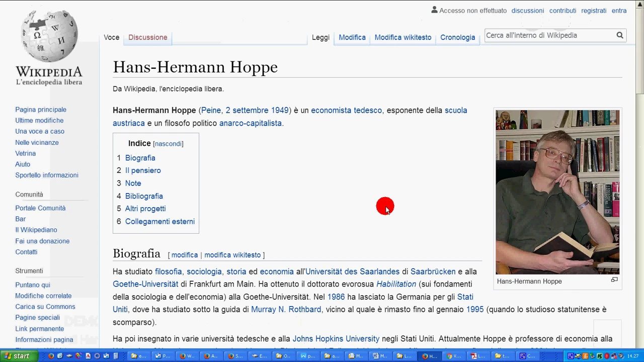Enlarge the Hans-Hermann Hoppe thumbnail icon

click(614, 280)
